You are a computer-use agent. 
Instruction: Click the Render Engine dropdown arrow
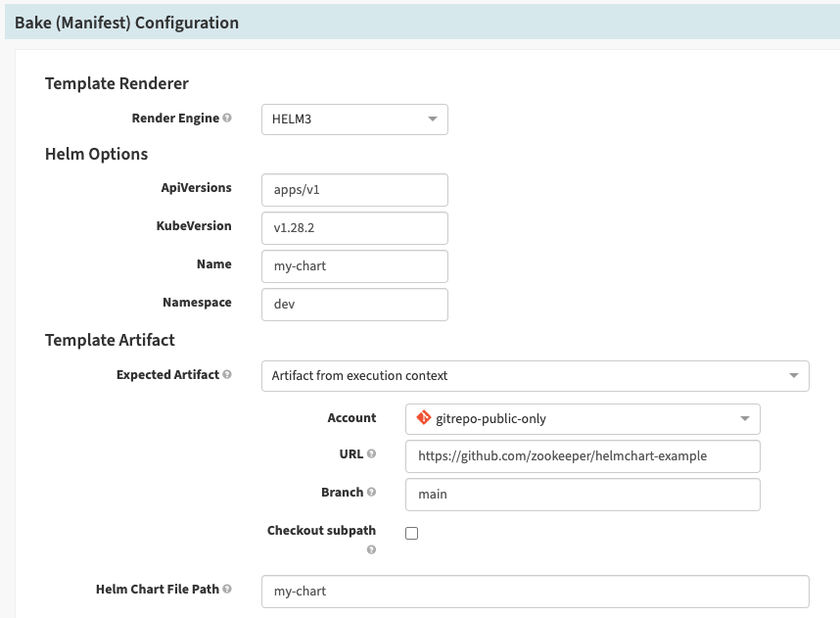[x=432, y=119]
